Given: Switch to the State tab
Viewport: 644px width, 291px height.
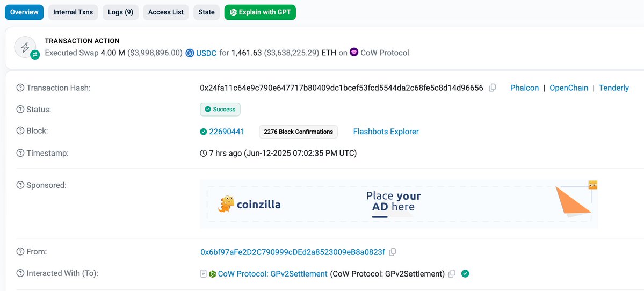Looking at the screenshot, I should click(x=207, y=12).
